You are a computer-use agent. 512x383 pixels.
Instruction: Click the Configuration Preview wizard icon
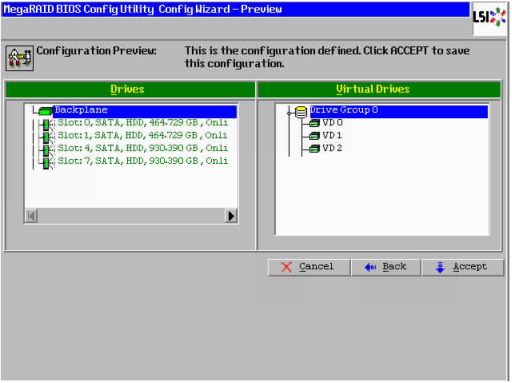tap(20, 58)
